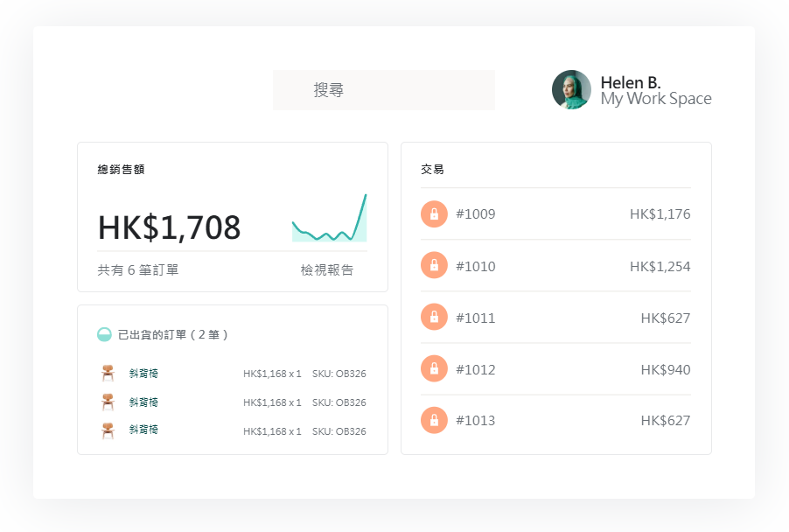The height and width of the screenshot is (532, 789).
Task: Click the lock icon beside order #1012
Action: (x=435, y=368)
